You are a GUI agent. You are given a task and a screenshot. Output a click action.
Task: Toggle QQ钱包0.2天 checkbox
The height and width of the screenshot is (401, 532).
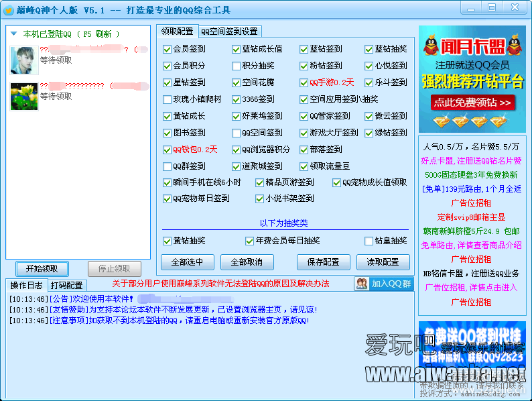click(x=167, y=150)
